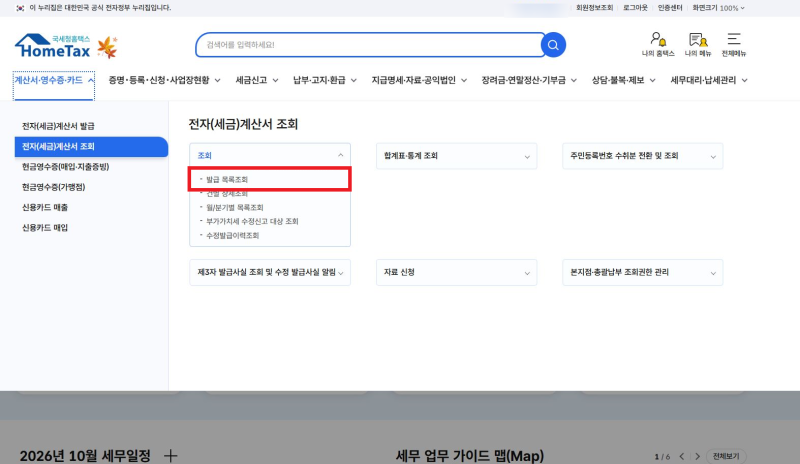Image resolution: width=800 pixels, height=464 pixels.
Task: Open 전체메뉴 hamburger icon
Action: pos(734,44)
